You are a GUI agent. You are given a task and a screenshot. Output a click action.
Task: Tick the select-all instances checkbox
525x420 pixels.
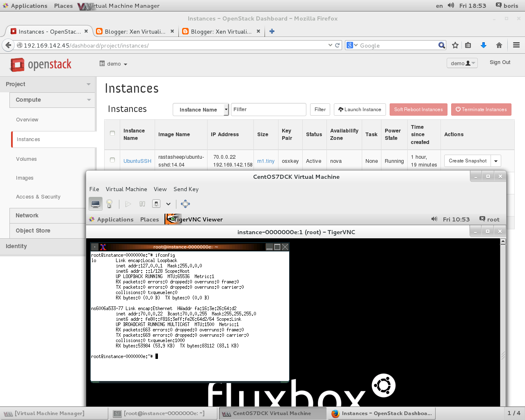[112, 133]
